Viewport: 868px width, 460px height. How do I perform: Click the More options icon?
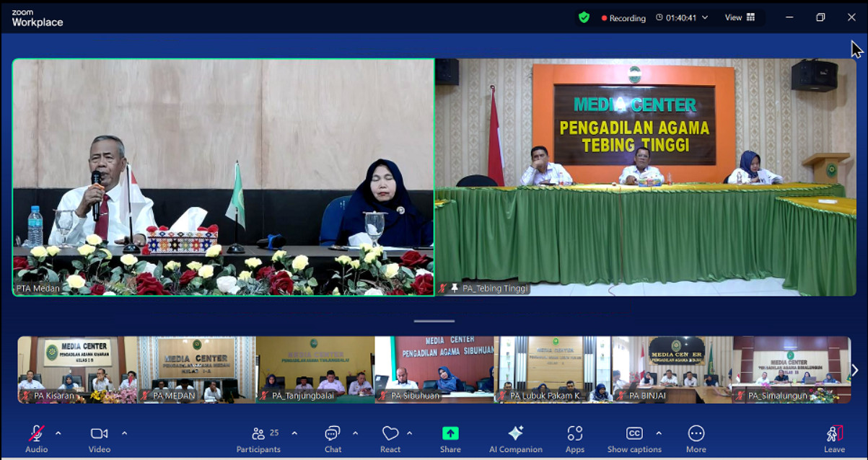(696, 438)
